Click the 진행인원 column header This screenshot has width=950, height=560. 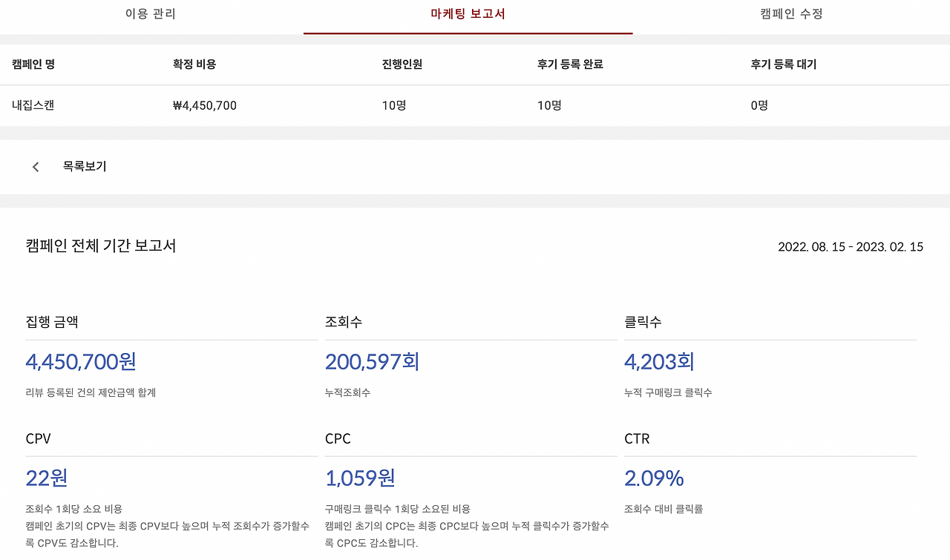pos(400,65)
